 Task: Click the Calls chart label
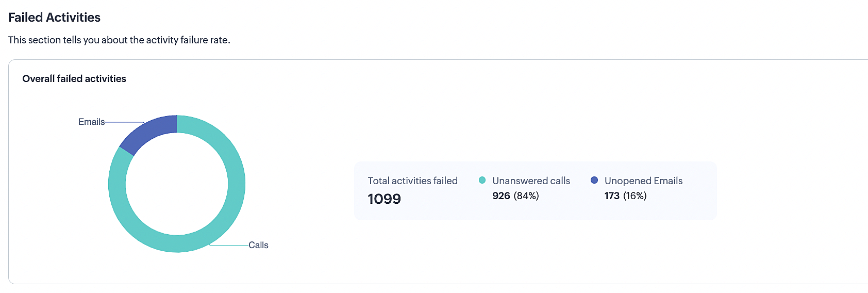258,245
